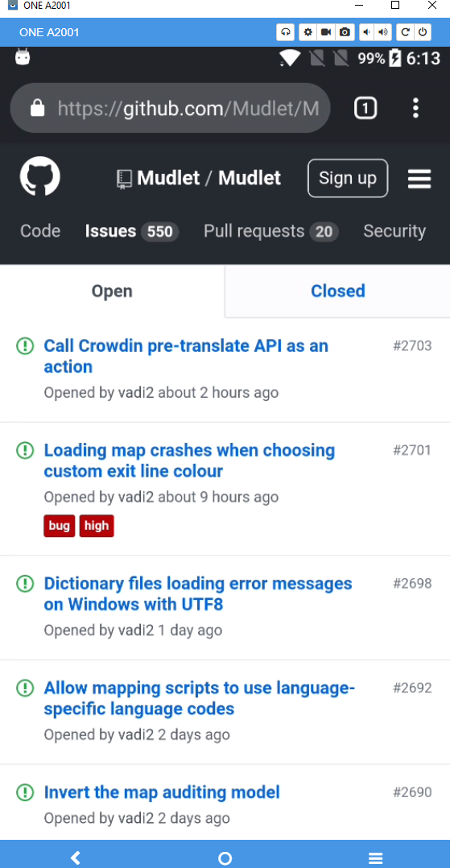Tap the Android home circle button

tap(225, 858)
